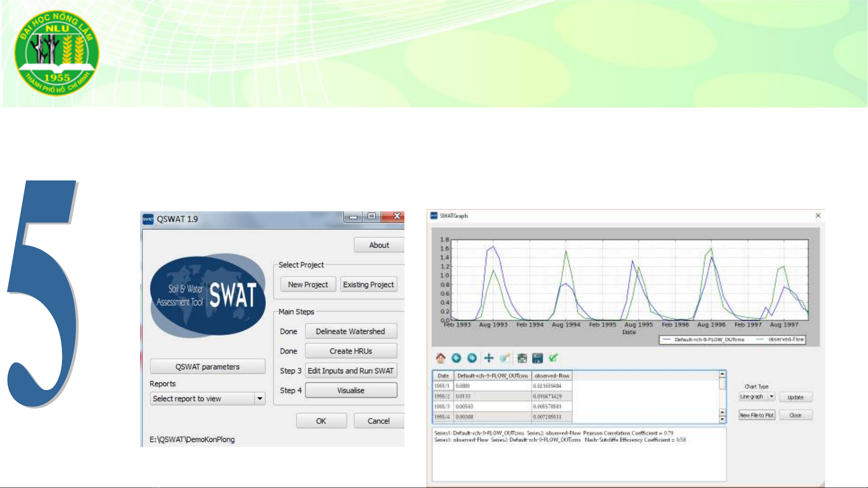Click OK in the QSWAT dialog

pyautogui.click(x=321, y=421)
